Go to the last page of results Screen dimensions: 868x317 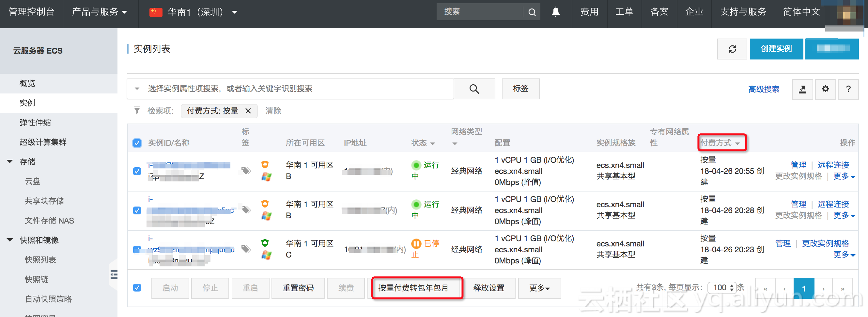(843, 288)
